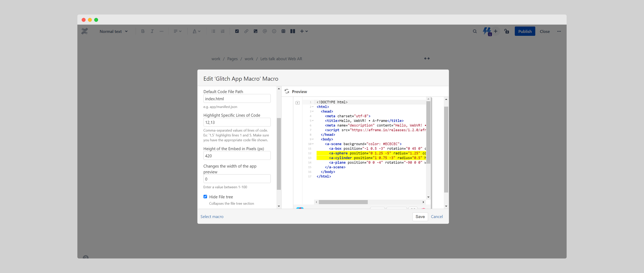Insert a numbered list
The width and height of the screenshot is (644, 273).
223,31
